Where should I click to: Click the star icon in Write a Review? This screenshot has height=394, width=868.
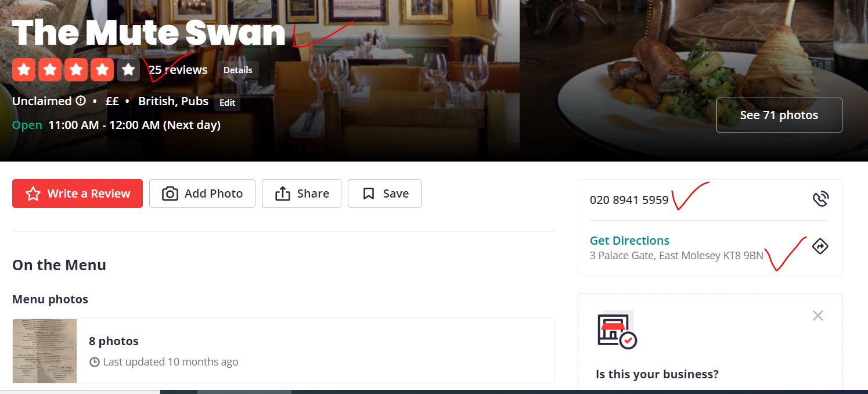point(33,194)
